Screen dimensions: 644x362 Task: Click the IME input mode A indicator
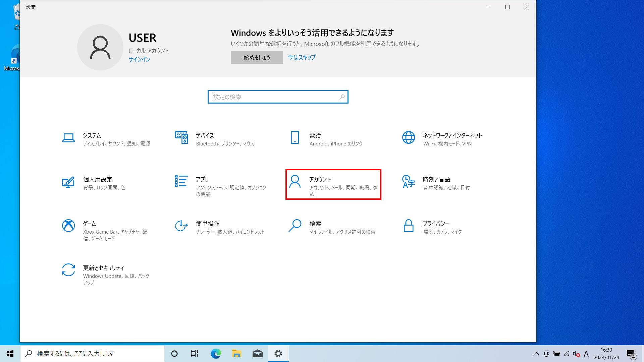(x=586, y=354)
